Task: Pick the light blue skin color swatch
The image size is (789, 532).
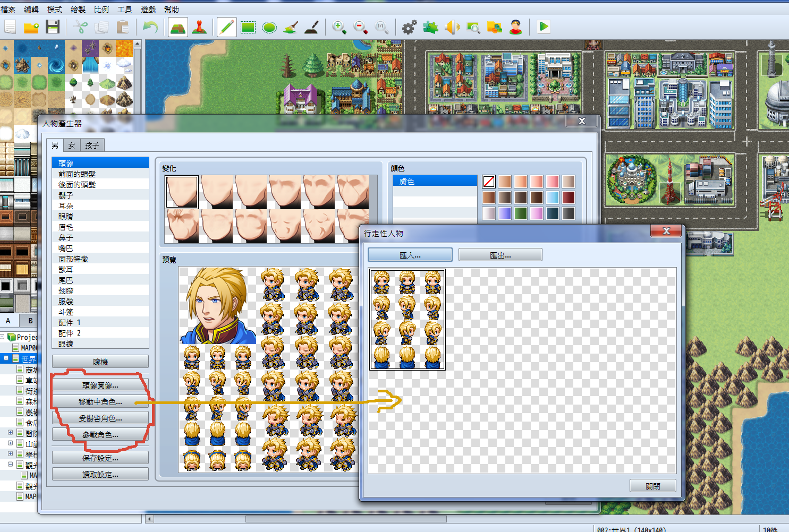Action: (x=553, y=198)
